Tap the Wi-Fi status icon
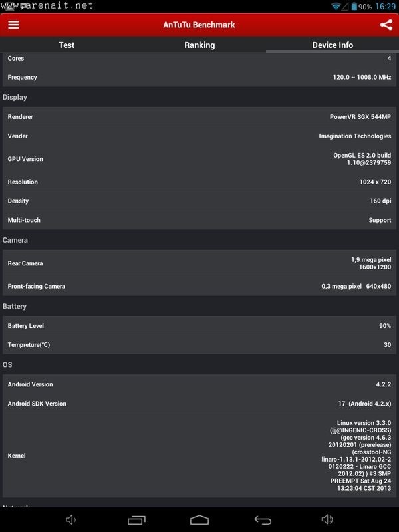 coord(336,6)
